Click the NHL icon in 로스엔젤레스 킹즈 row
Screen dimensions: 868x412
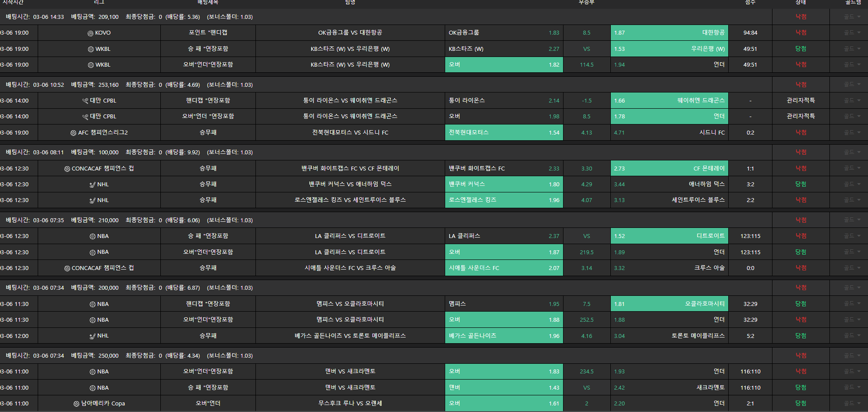point(92,201)
